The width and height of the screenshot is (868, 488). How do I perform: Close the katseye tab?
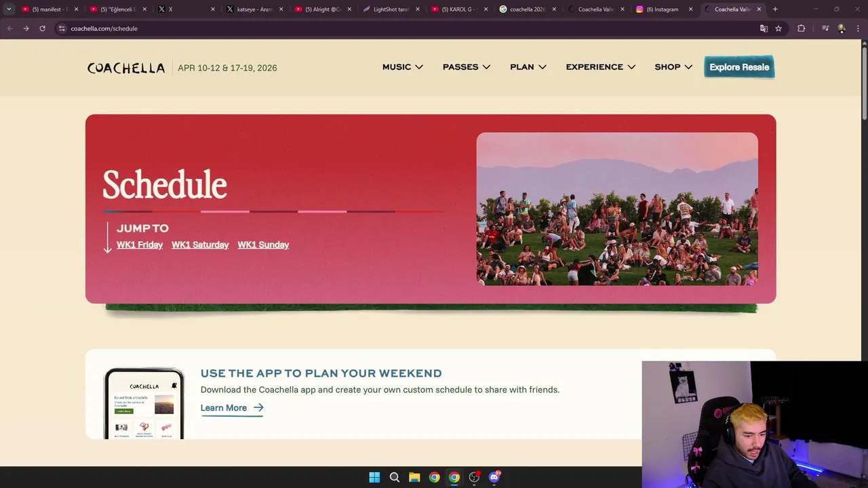point(281,9)
